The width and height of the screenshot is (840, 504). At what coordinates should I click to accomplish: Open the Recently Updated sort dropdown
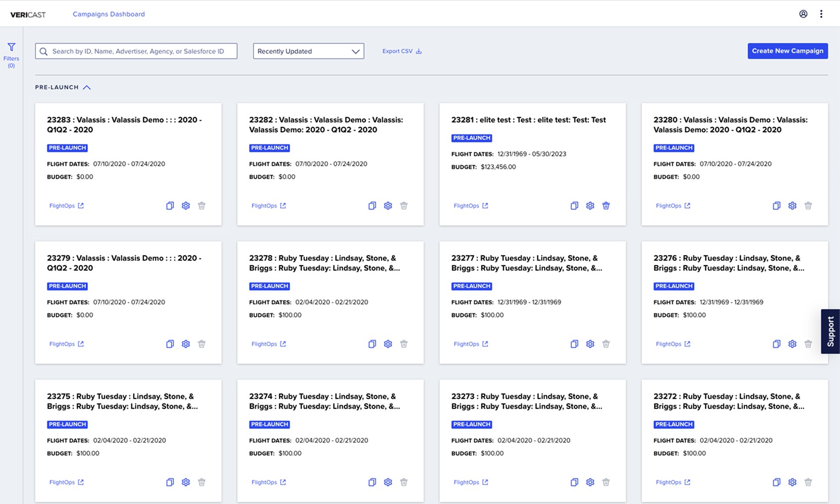[x=309, y=51]
